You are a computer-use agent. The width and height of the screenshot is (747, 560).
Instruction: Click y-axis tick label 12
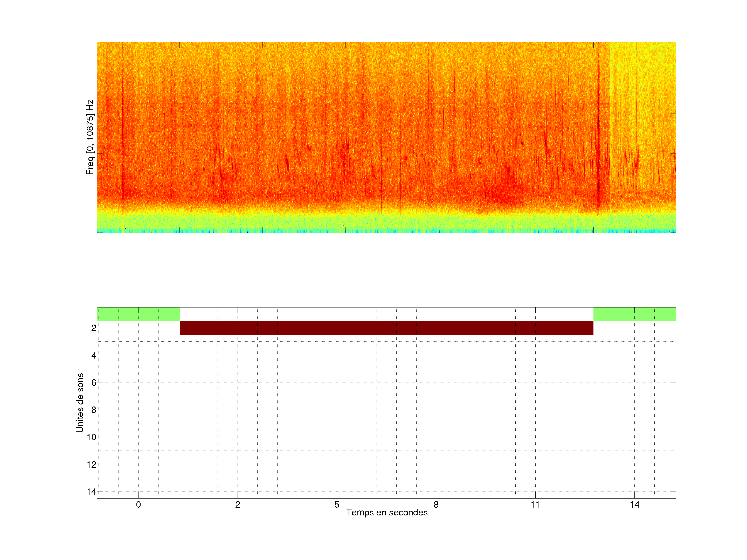[92, 465]
